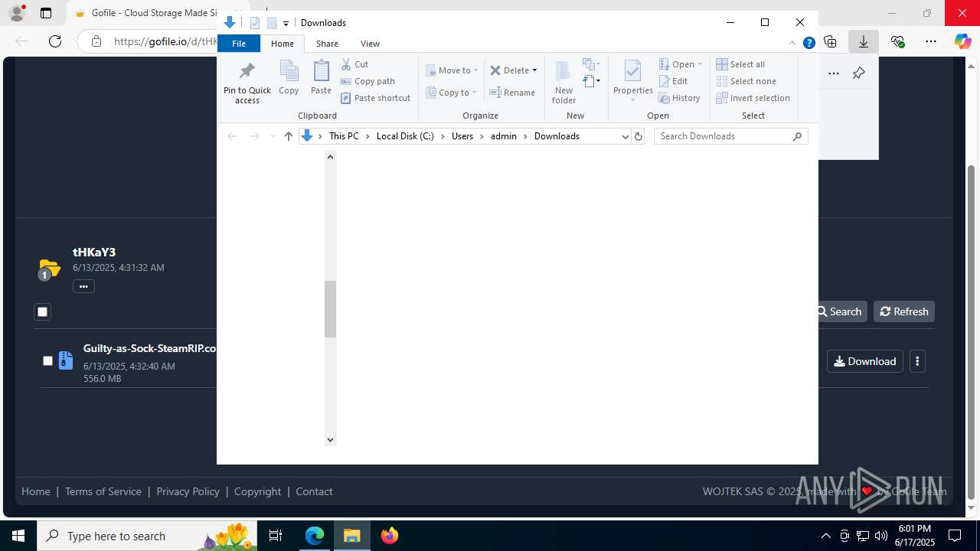Click Copy path in the ribbon

point(367,81)
